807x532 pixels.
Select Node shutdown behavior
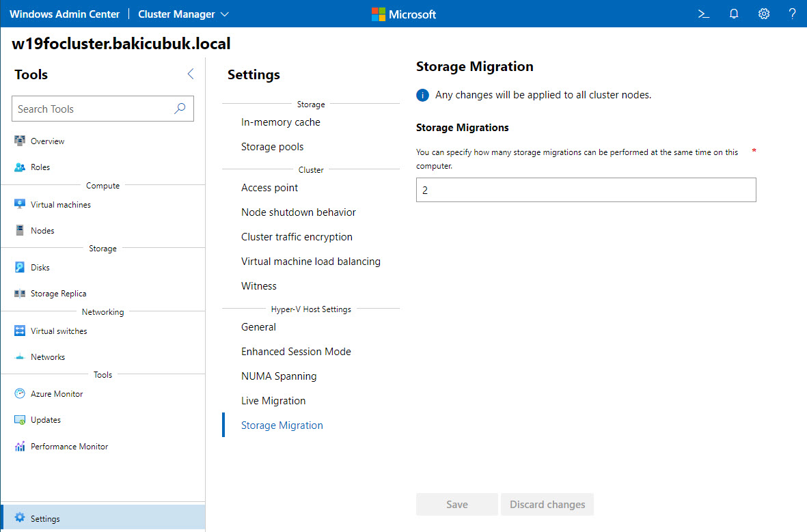(x=299, y=212)
